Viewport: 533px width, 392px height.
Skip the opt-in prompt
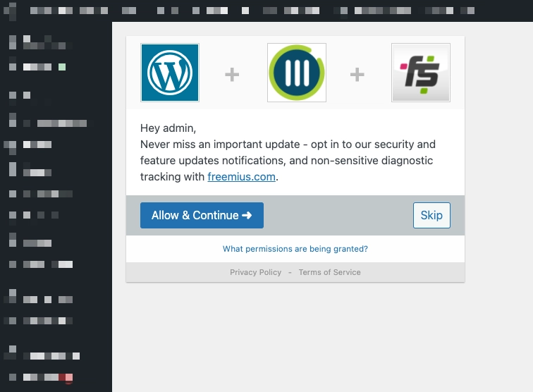point(431,215)
